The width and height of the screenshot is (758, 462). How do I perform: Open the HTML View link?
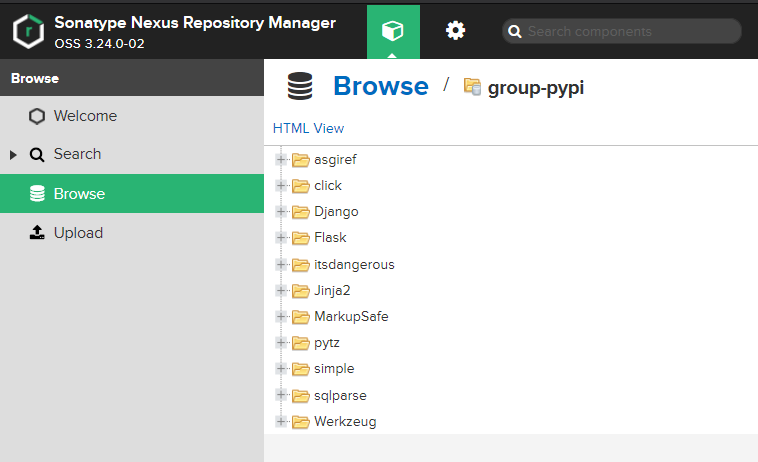308,128
